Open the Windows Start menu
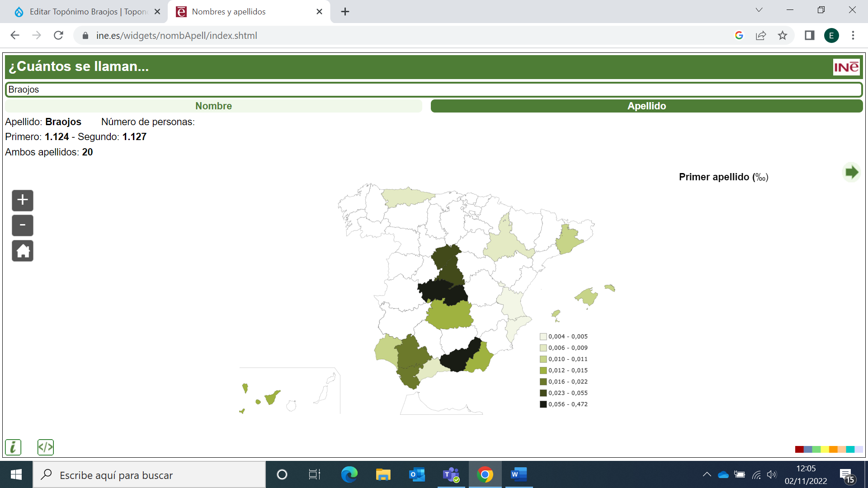868x488 pixels. click(16, 474)
